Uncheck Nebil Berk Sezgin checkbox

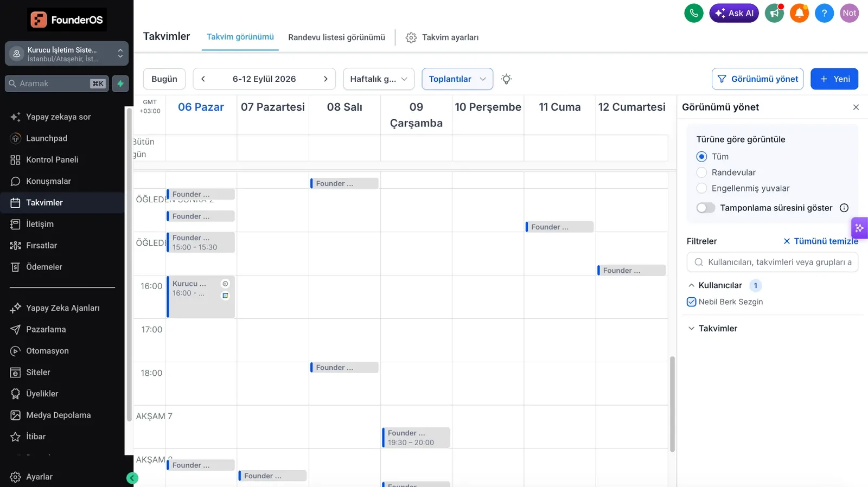tap(691, 302)
